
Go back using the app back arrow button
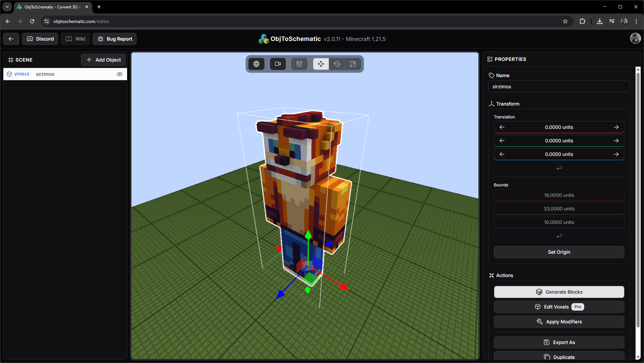pos(11,39)
